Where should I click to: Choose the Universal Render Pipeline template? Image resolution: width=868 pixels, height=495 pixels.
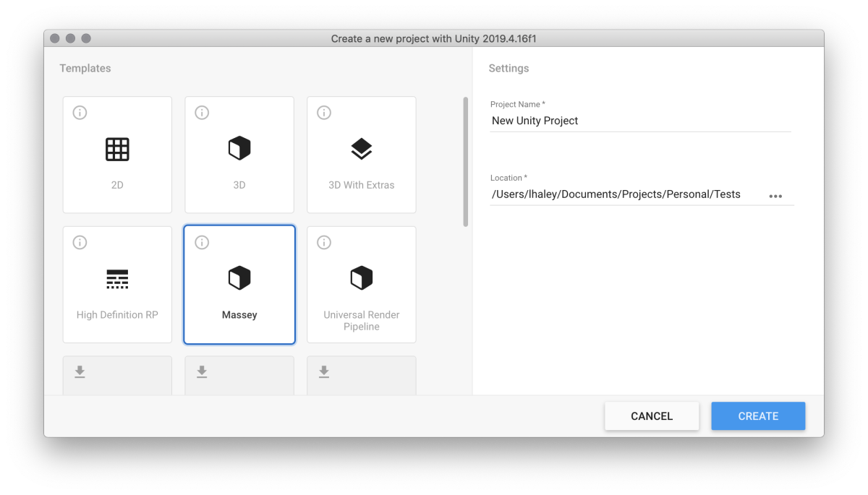click(x=362, y=285)
